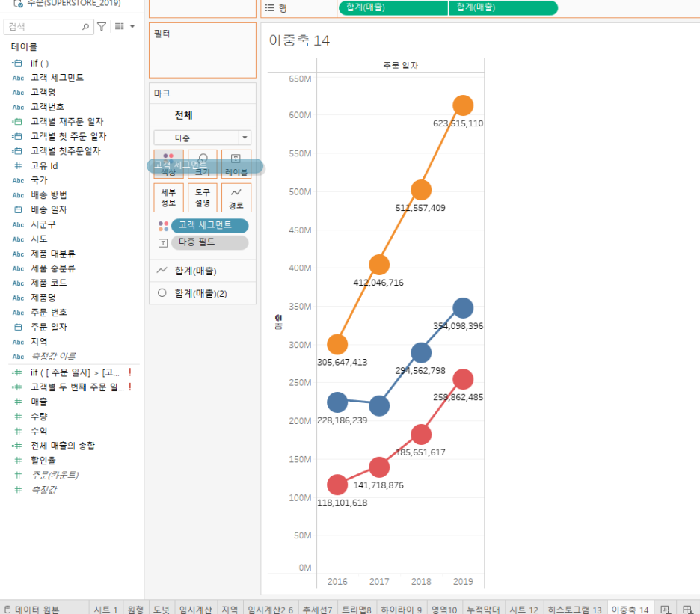The width and height of the screenshot is (700, 614).
Task: Click the 색상 color button on Marks card
Action: pos(168,164)
